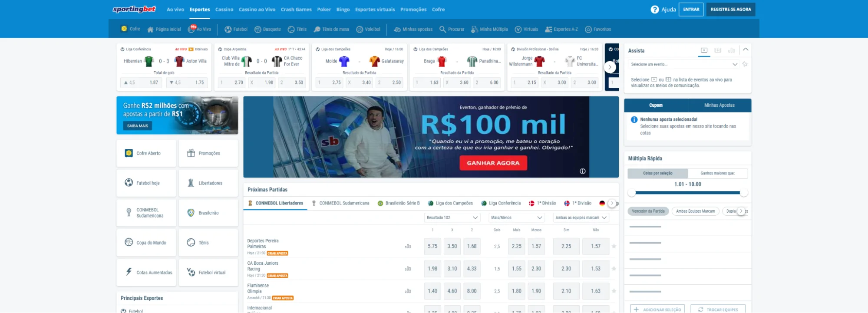Open Ambas as equipes marcam dropdown

(x=581, y=217)
